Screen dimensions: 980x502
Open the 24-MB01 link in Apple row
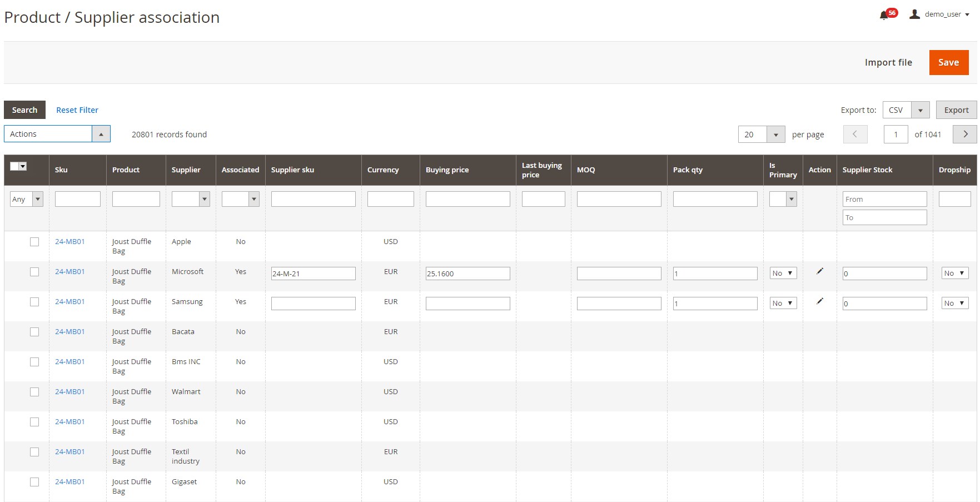click(70, 241)
